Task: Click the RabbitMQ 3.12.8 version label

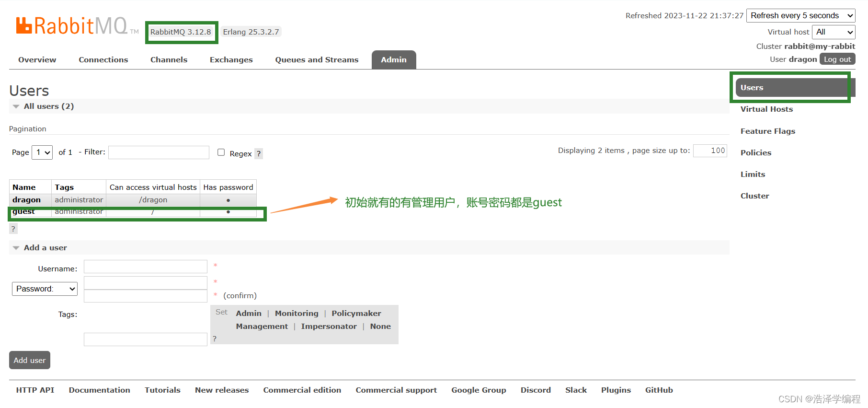Action: [x=181, y=32]
